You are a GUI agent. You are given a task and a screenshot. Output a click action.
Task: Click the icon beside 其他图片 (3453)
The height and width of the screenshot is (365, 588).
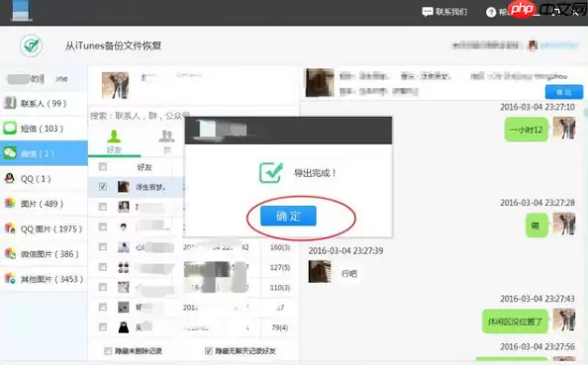pyautogui.click(x=10, y=278)
